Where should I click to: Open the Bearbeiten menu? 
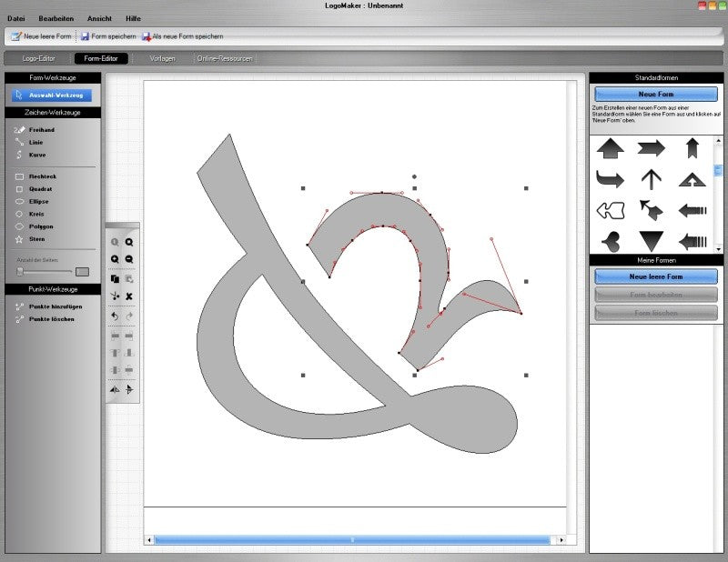point(56,18)
